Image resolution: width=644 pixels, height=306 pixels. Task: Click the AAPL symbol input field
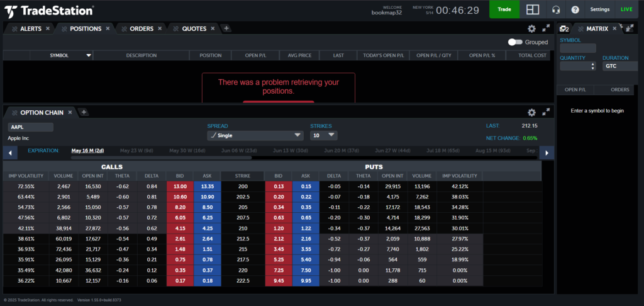30,127
